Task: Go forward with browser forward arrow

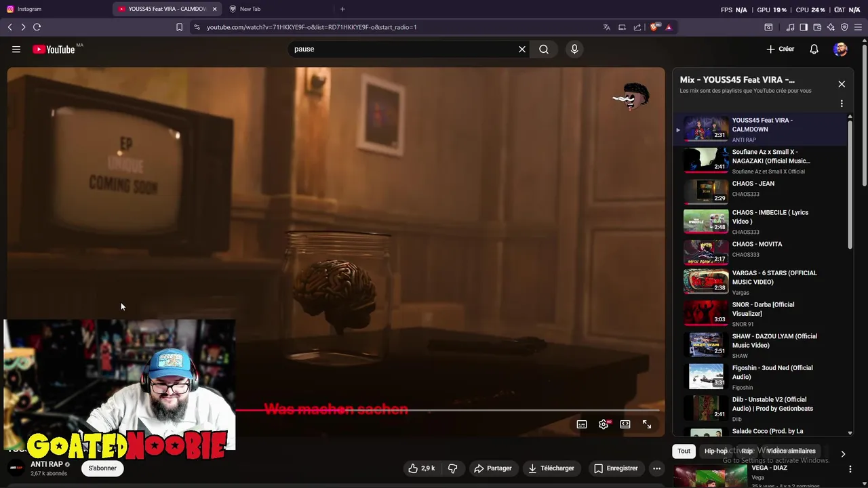Action: point(23,27)
